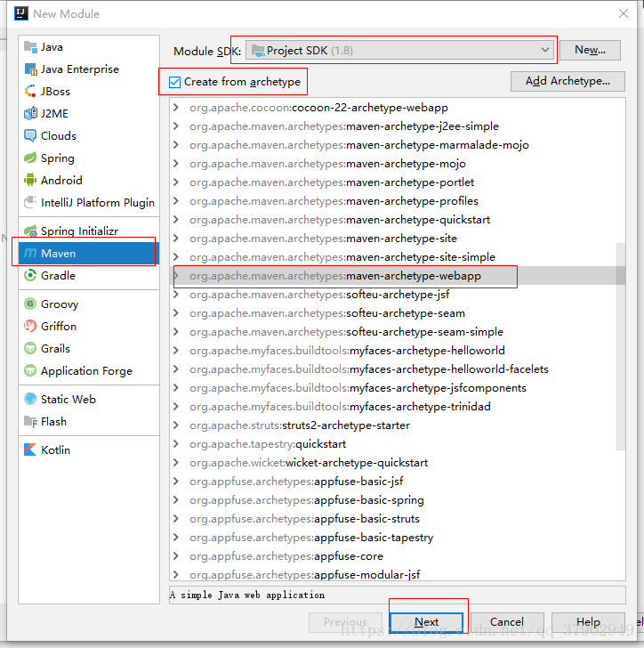Click the New... SDK button
644x648 pixels.
tap(590, 50)
